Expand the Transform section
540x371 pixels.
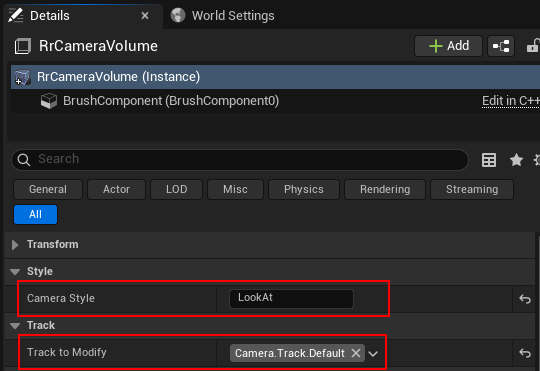pyautogui.click(x=15, y=245)
